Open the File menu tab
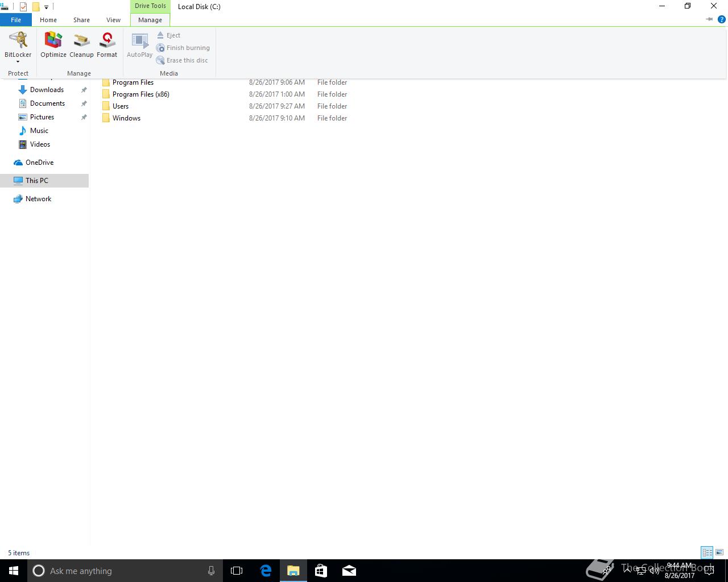The height and width of the screenshot is (582, 728). pyautogui.click(x=16, y=20)
